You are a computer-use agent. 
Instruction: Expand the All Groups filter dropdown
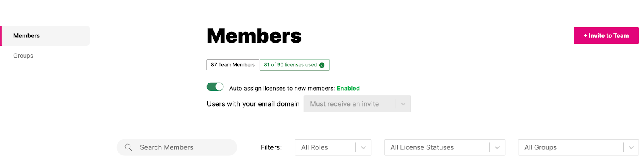[x=578, y=147]
